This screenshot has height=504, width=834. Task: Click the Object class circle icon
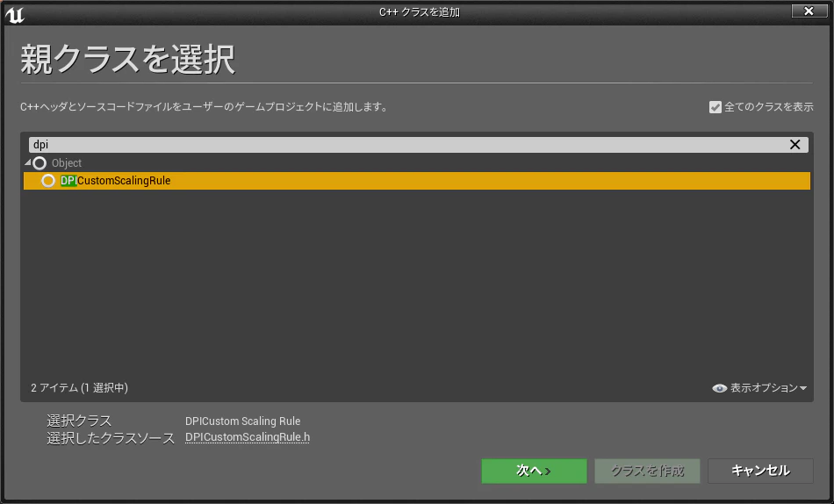click(x=40, y=162)
